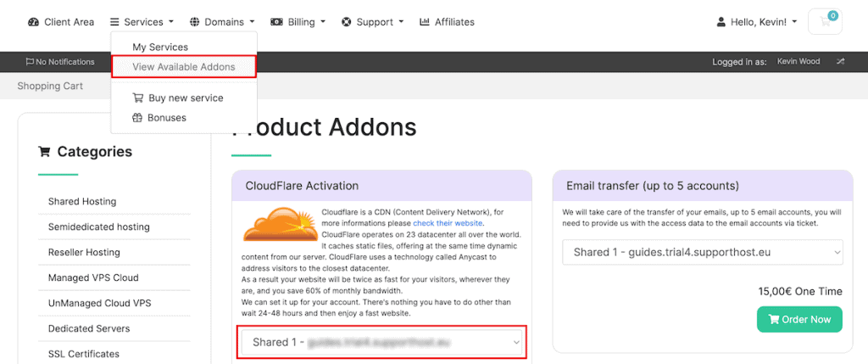Click the user icon beside Hello, Kevin!
Screen dimensions: 868x364
[x=721, y=22]
